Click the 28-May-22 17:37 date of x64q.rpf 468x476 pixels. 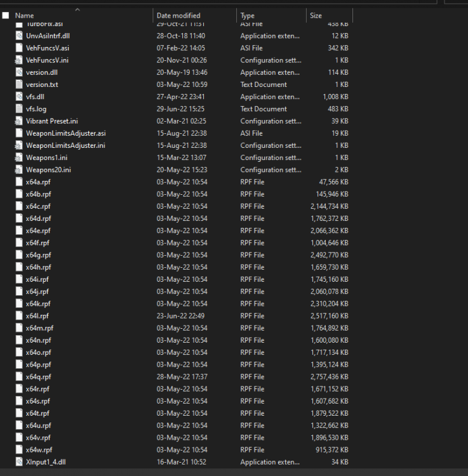coord(182,377)
